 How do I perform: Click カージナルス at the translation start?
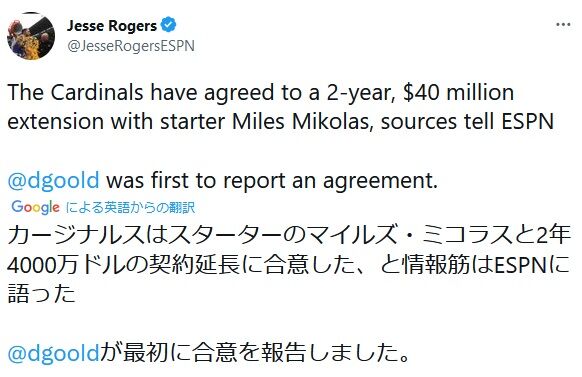tap(74, 235)
